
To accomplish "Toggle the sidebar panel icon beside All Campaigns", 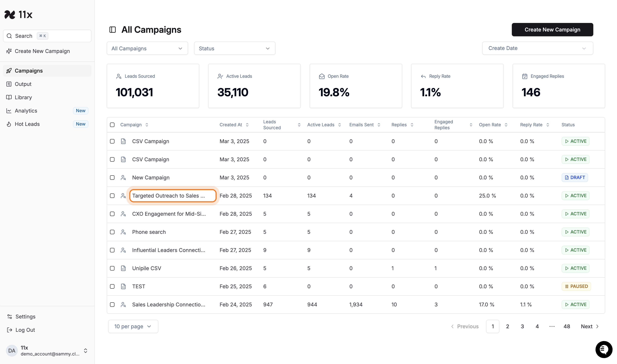I will [113, 30].
